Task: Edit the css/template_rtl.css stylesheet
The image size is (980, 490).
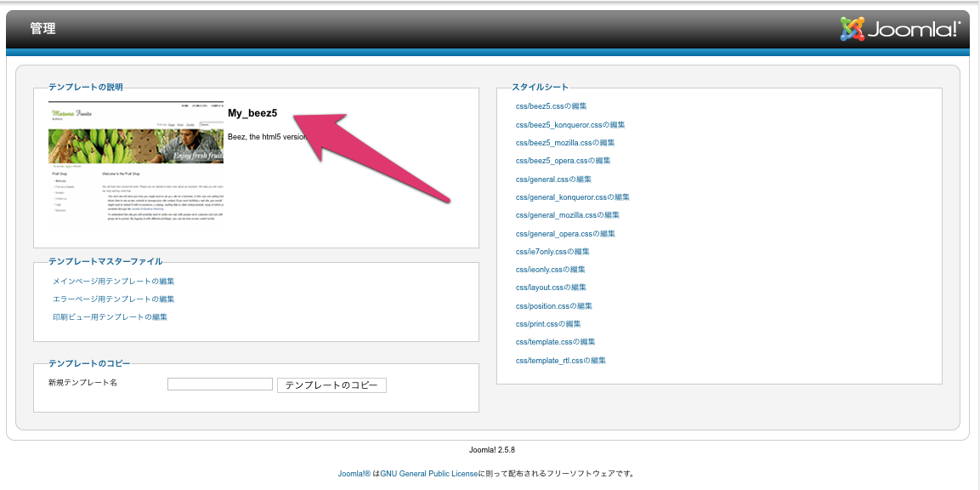Action: pos(561,360)
